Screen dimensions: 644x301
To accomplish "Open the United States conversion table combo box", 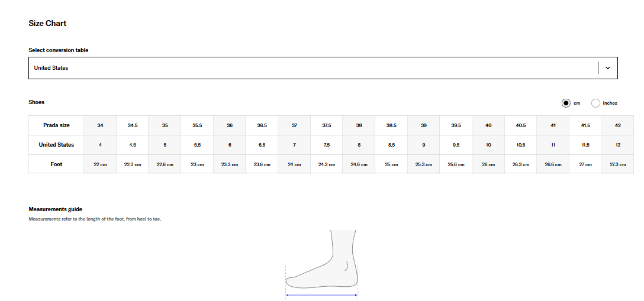I will (x=314, y=68).
